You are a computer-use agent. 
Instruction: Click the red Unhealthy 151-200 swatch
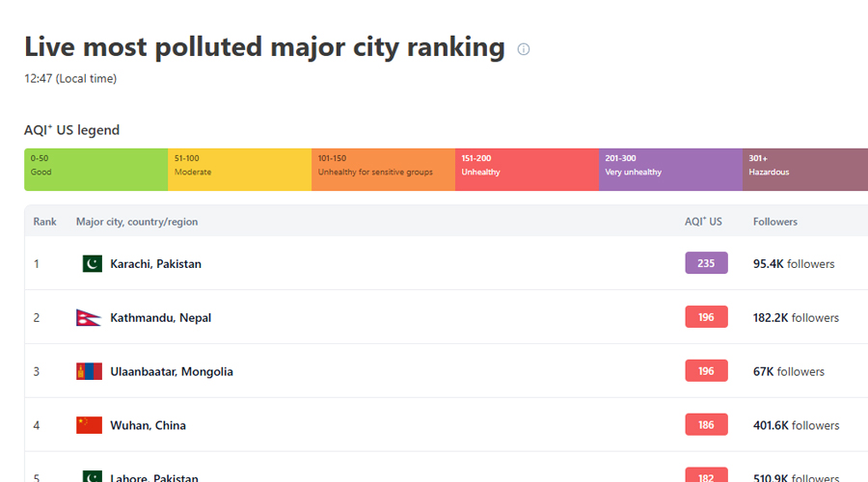point(527,170)
